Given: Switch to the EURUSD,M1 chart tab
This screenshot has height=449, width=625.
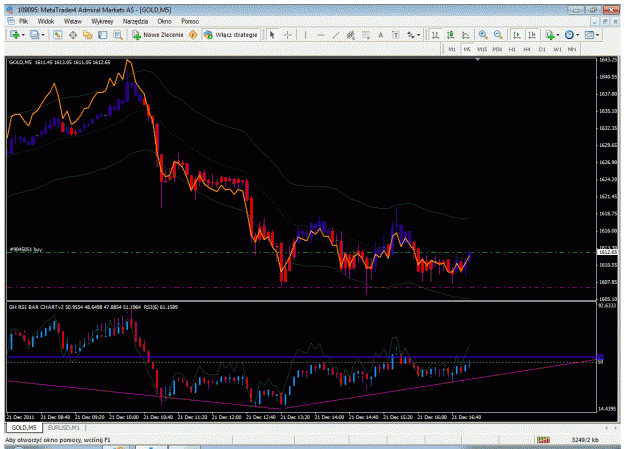Looking at the screenshot, I should [x=64, y=427].
